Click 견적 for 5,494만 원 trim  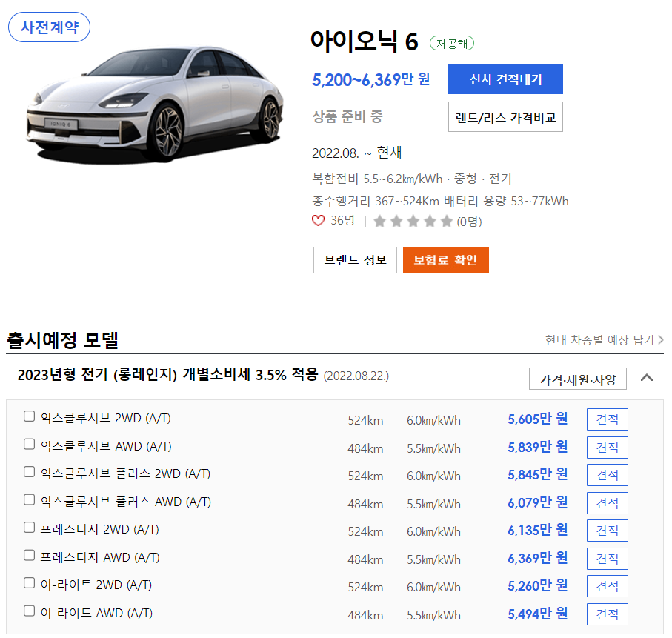tap(608, 614)
